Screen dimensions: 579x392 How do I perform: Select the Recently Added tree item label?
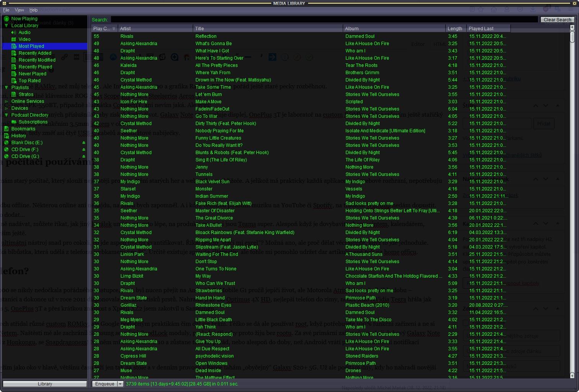35,53
